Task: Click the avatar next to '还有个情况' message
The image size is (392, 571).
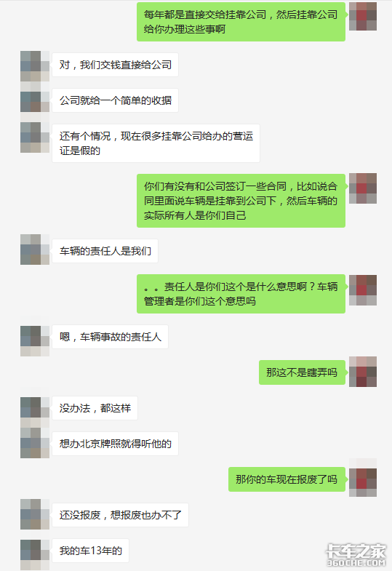Action: coord(35,137)
